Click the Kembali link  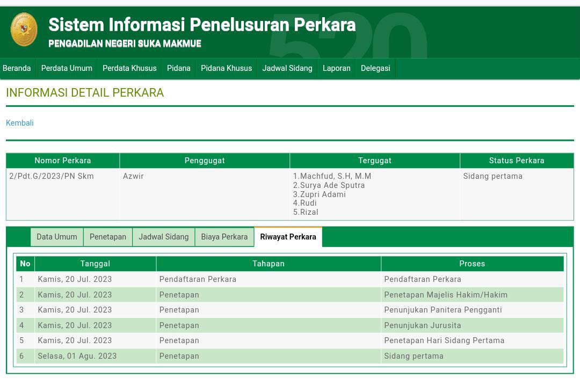pyautogui.click(x=20, y=123)
